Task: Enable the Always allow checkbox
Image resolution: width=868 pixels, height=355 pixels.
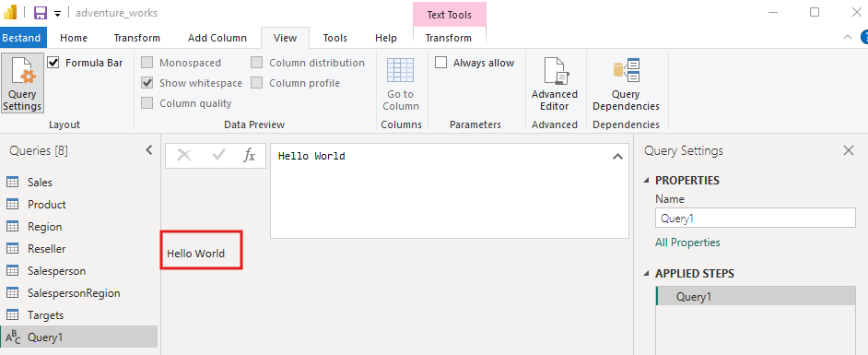Action: click(x=441, y=63)
